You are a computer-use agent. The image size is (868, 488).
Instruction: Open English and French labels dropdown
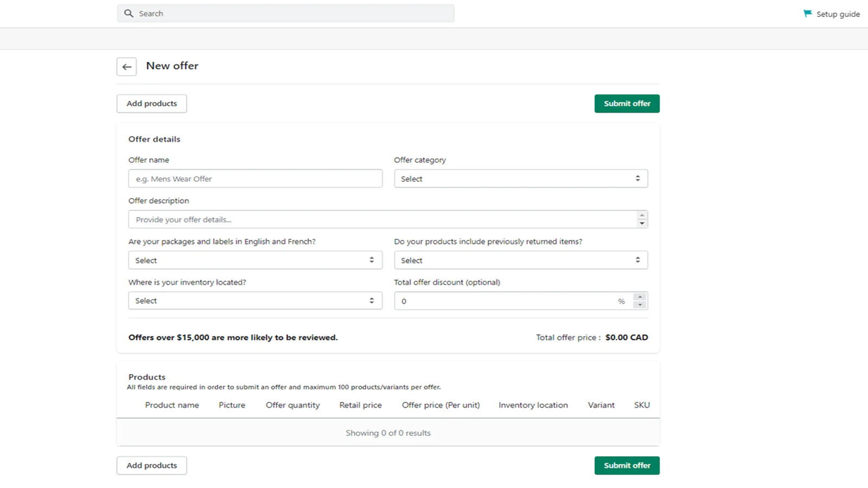(255, 260)
